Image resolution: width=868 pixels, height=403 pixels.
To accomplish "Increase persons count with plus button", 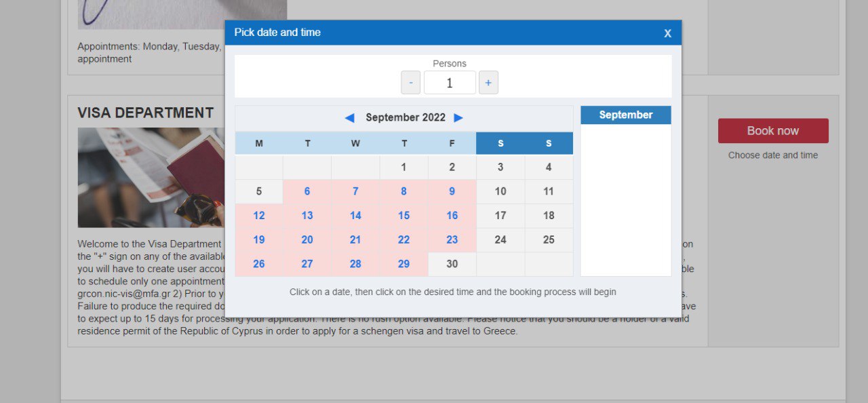I will point(488,83).
